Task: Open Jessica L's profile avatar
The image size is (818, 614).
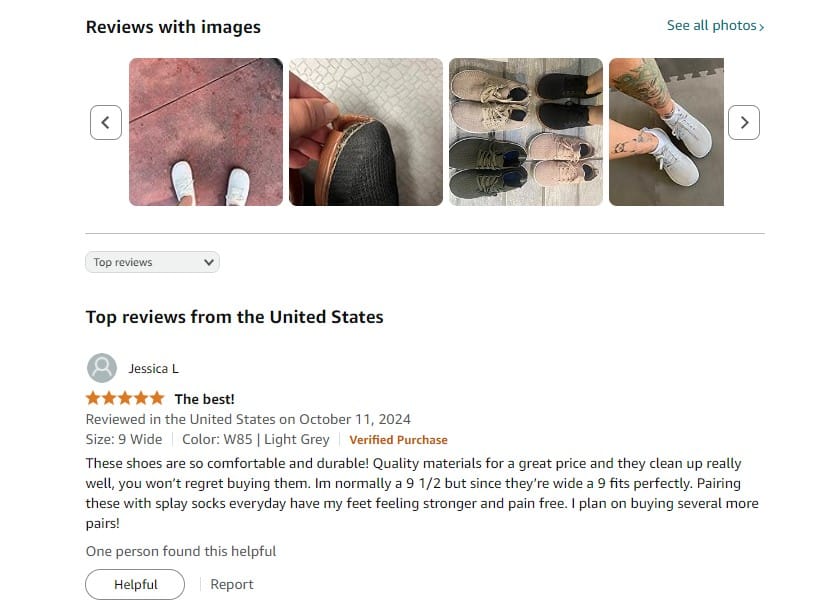Action: point(102,368)
